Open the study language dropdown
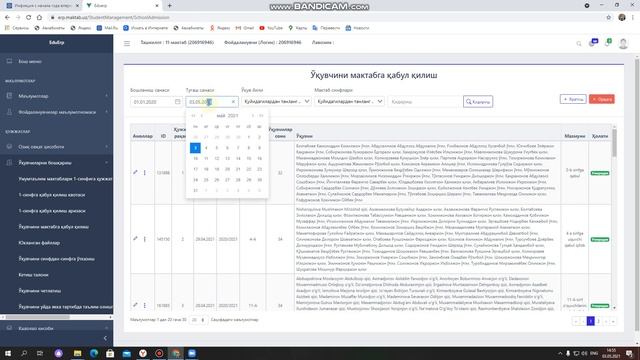The height and width of the screenshot is (360, 640). (x=276, y=102)
